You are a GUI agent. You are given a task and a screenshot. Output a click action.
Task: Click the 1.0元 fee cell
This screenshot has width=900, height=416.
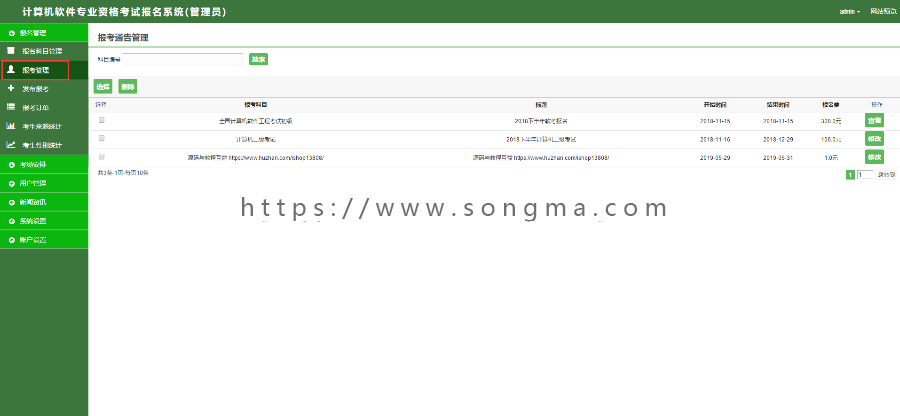pyautogui.click(x=831, y=157)
